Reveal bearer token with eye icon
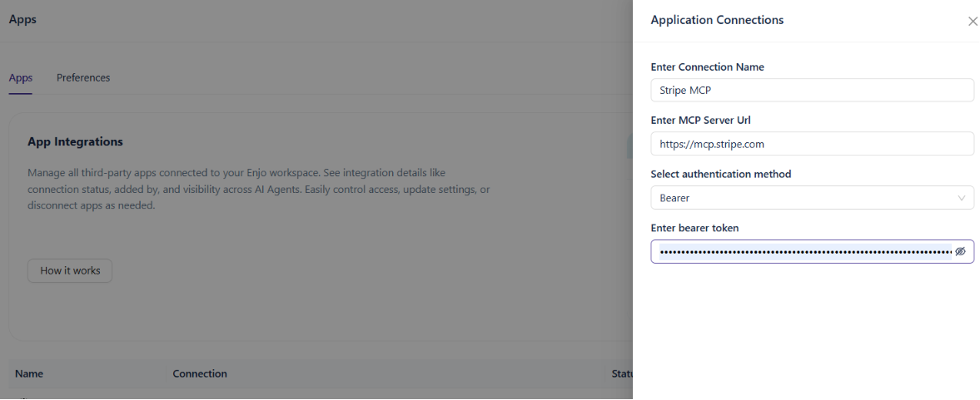 pos(961,251)
